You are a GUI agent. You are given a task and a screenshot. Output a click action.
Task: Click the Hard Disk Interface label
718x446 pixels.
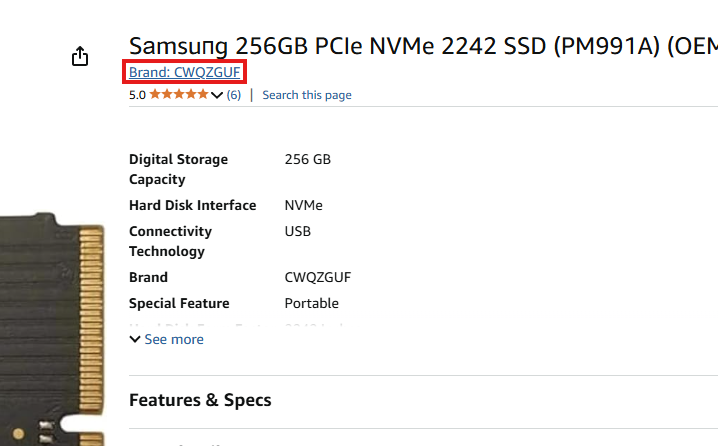[x=192, y=205]
